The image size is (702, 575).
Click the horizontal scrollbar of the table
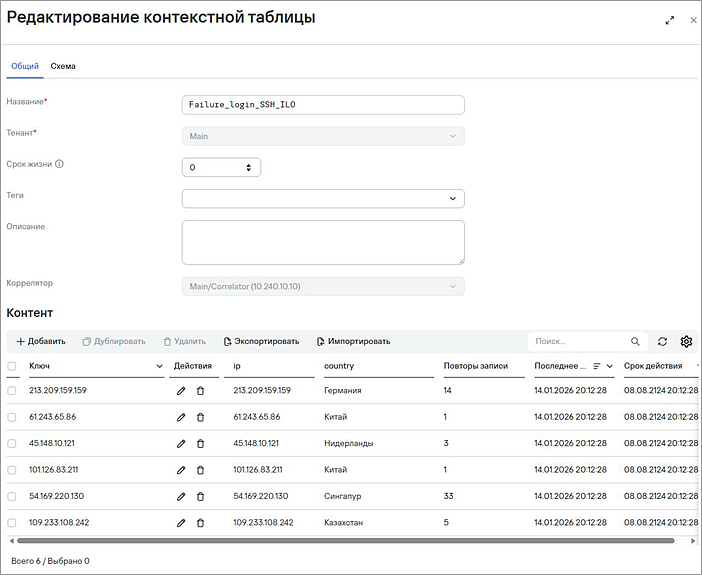pyautogui.click(x=345, y=541)
